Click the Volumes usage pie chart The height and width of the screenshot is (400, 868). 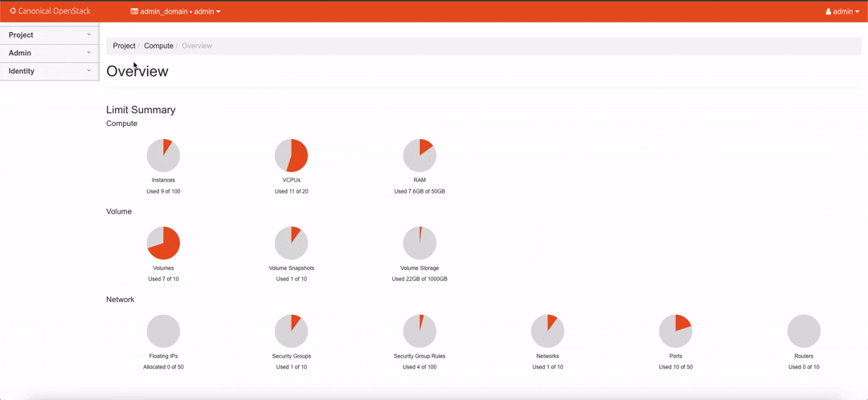(163, 243)
